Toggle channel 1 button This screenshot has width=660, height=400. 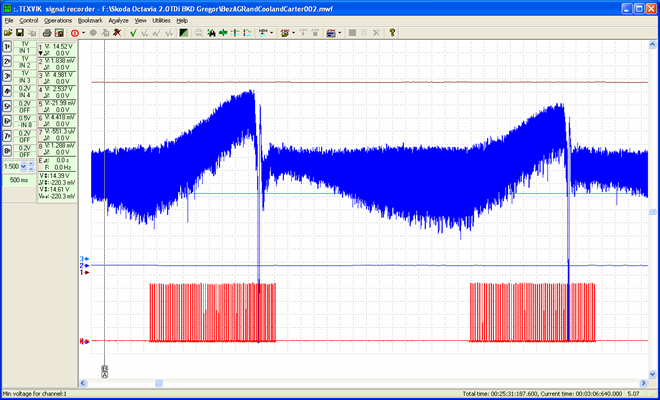click(7, 47)
